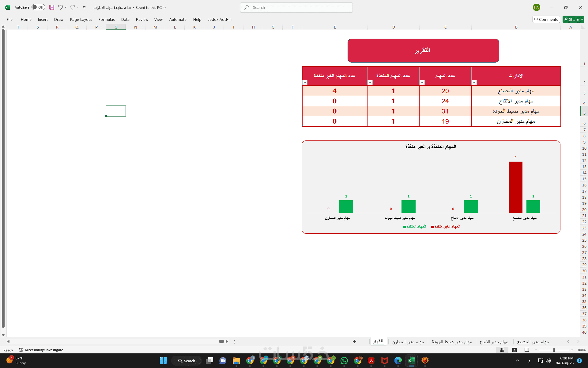Open WhatsApp from the taskbar
The image size is (588, 368).
click(344, 361)
